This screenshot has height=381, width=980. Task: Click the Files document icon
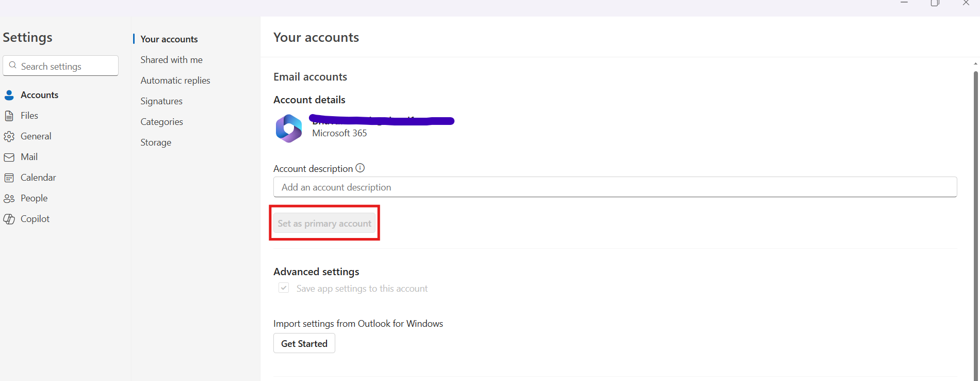[x=9, y=116]
